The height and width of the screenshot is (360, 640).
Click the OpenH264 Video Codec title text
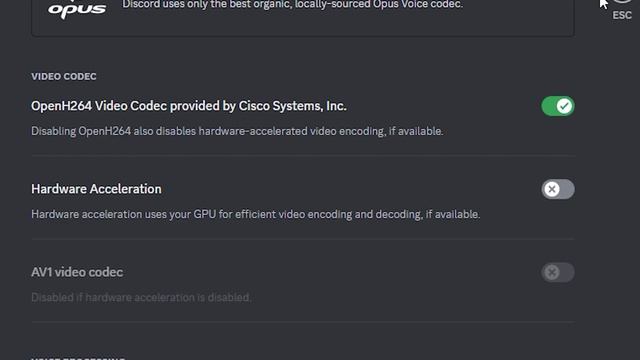point(189,106)
